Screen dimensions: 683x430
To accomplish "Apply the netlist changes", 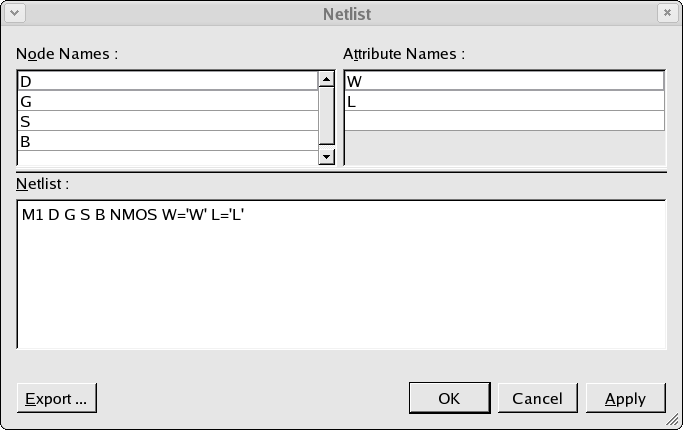I will [626, 398].
